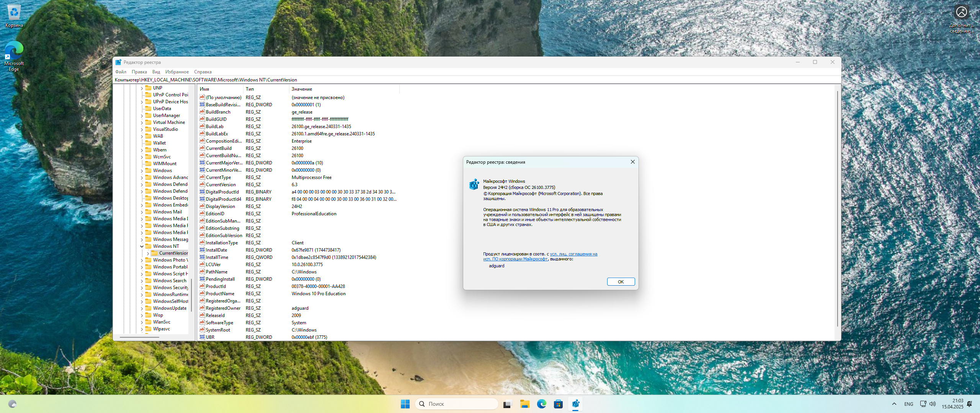The width and height of the screenshot is (980, 413).
Task: Open the Справка menu
Action: pyautogui.click(x=203, y=72)
